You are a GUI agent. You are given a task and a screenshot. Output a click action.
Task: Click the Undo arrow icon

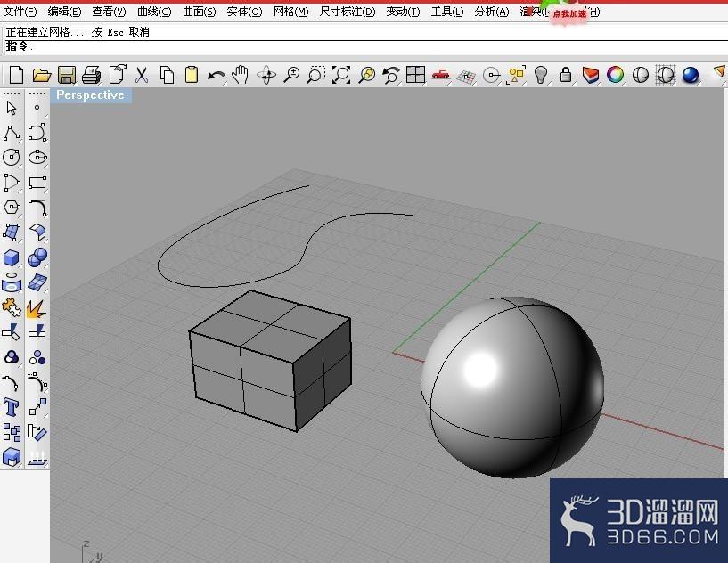pos(217,75)
